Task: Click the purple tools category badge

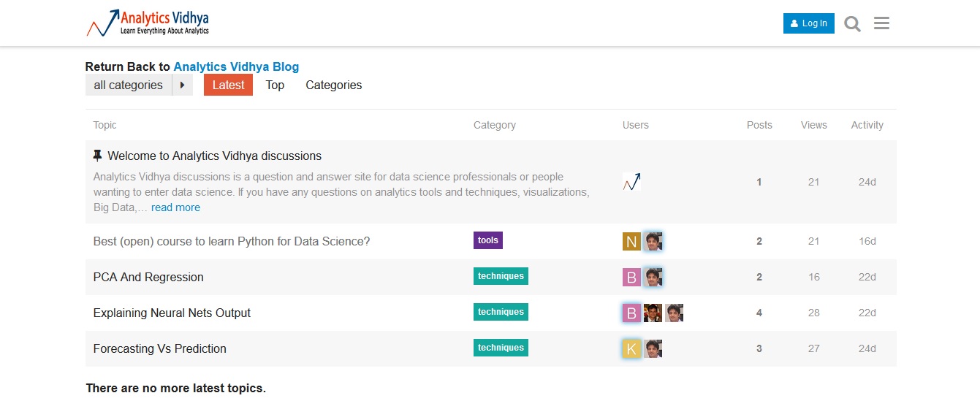Action: [487, 240]
